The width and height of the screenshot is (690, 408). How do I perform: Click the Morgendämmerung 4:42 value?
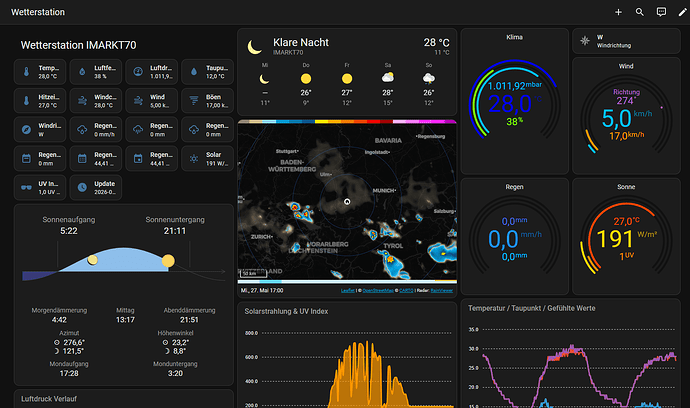[x=59, y=320]
